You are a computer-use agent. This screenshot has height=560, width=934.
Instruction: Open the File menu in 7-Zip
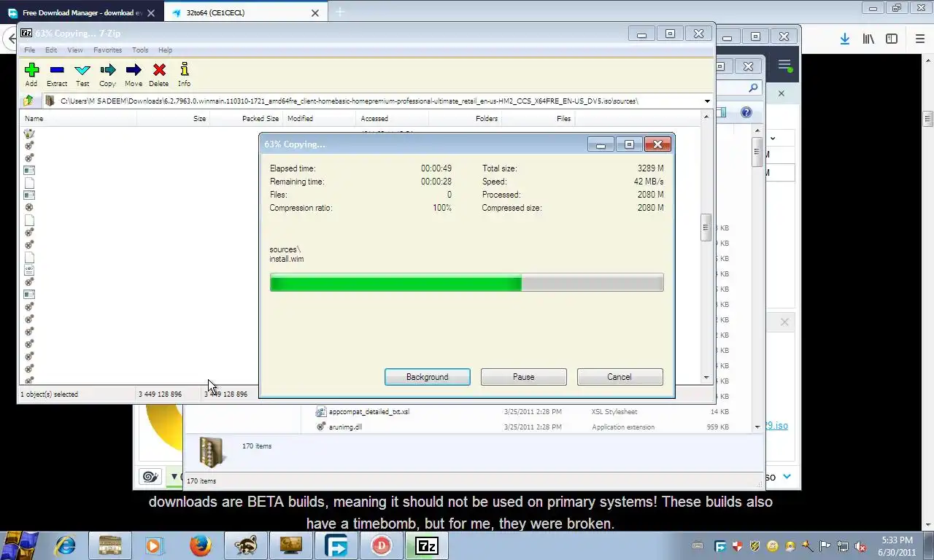coord(29,50)
